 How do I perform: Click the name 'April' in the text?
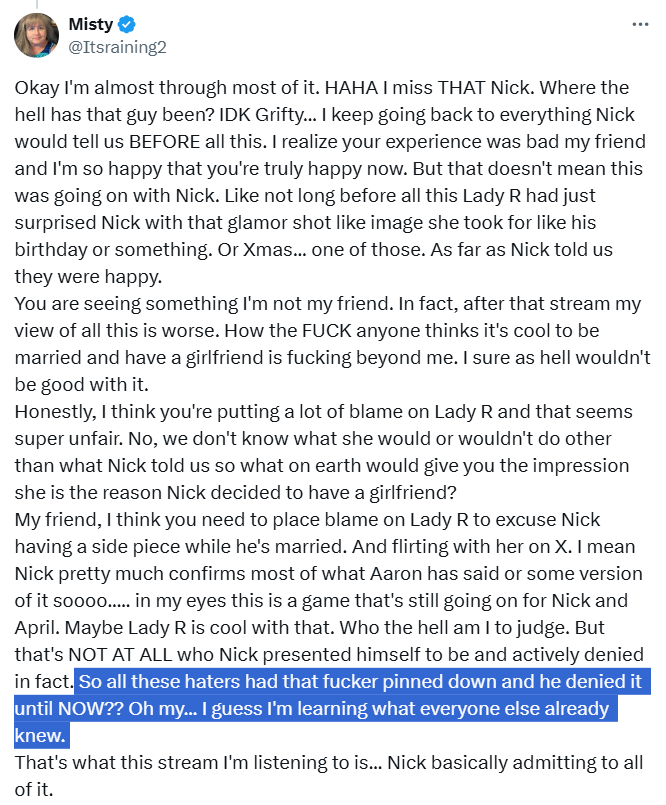pos(37,628)
